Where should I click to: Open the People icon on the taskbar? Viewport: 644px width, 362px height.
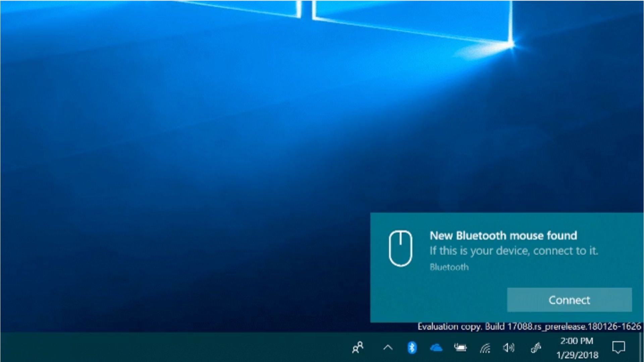[358, 348]
